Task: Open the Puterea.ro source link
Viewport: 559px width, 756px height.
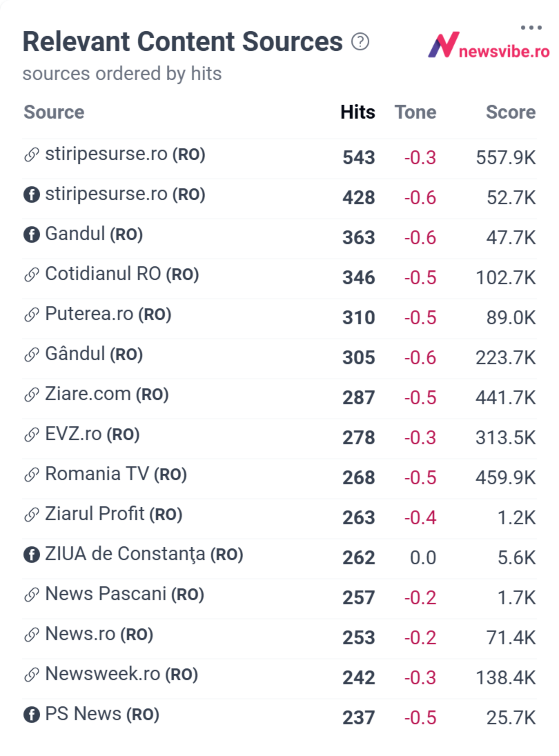Action: tap(108, 314)
